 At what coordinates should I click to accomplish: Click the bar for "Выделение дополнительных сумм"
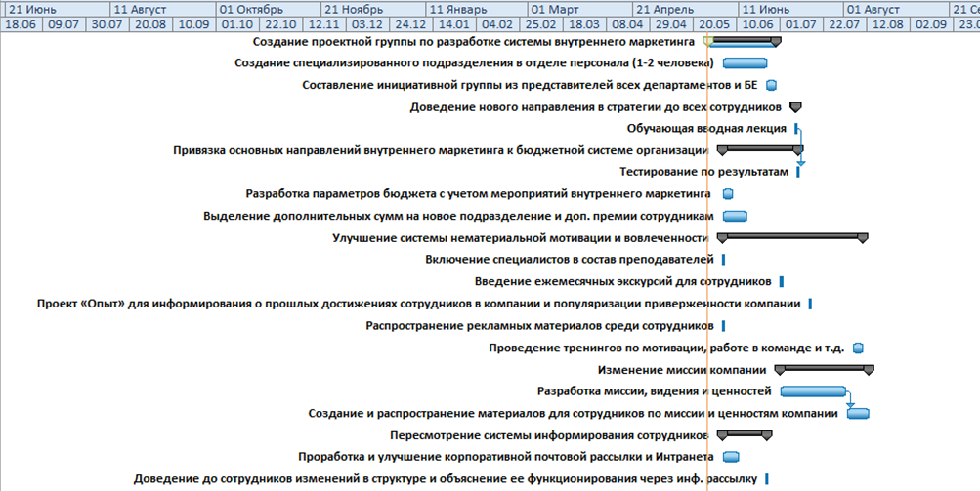[735, 216]
